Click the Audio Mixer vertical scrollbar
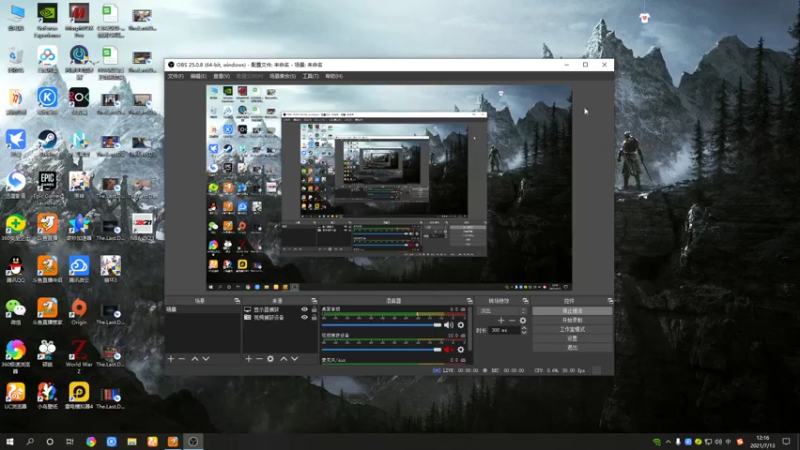 469,329
